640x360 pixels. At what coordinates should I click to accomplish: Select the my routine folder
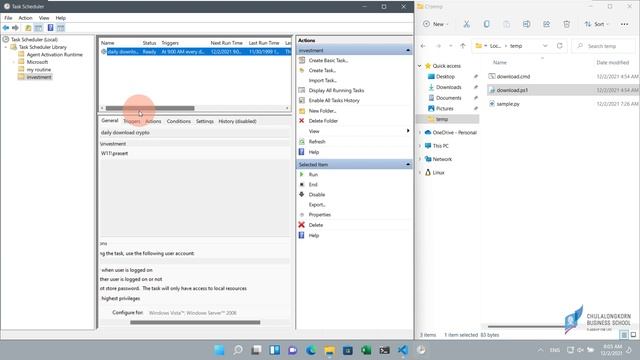pos(39,69)
